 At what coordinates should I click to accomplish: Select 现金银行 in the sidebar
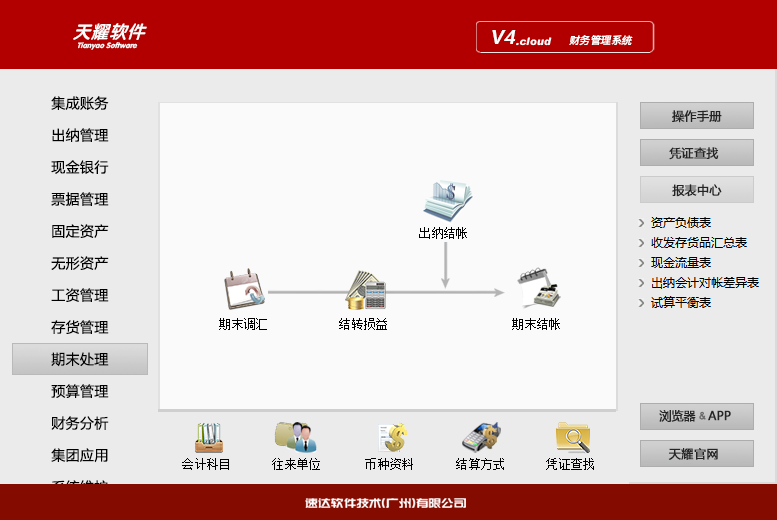(x=80, y=167)
